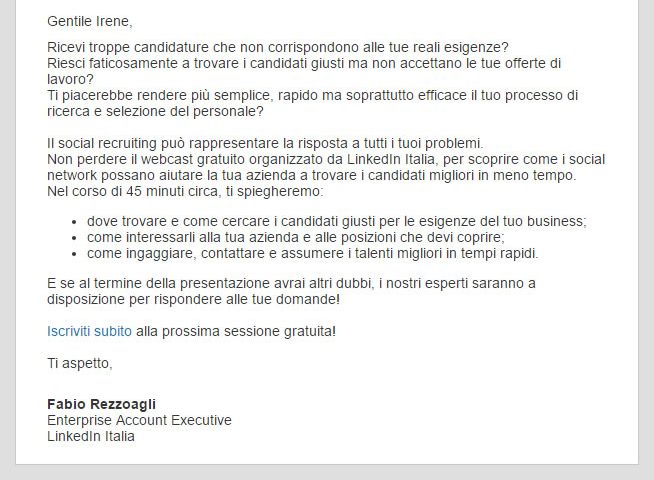The width and height of the screenshot is (654, 480).
Task: Click the bullet "dove trovare e come cercare"
Action: tap(337, 221)
